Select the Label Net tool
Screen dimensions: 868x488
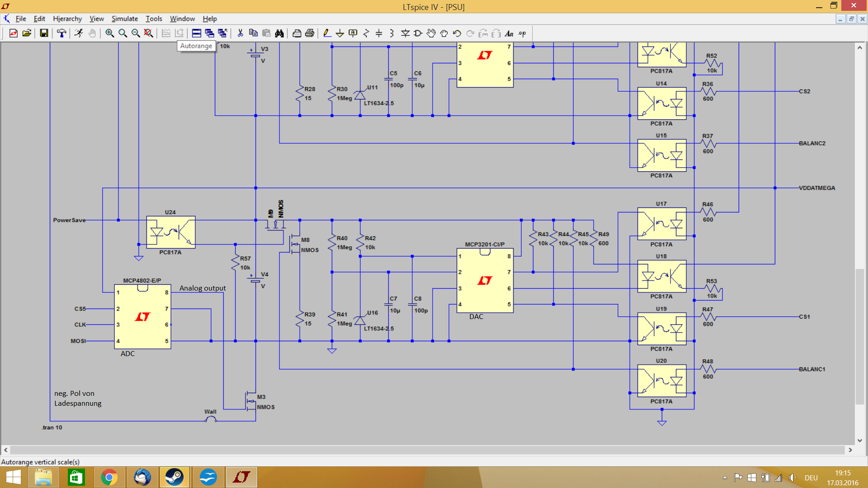click(x=353, y=33)
